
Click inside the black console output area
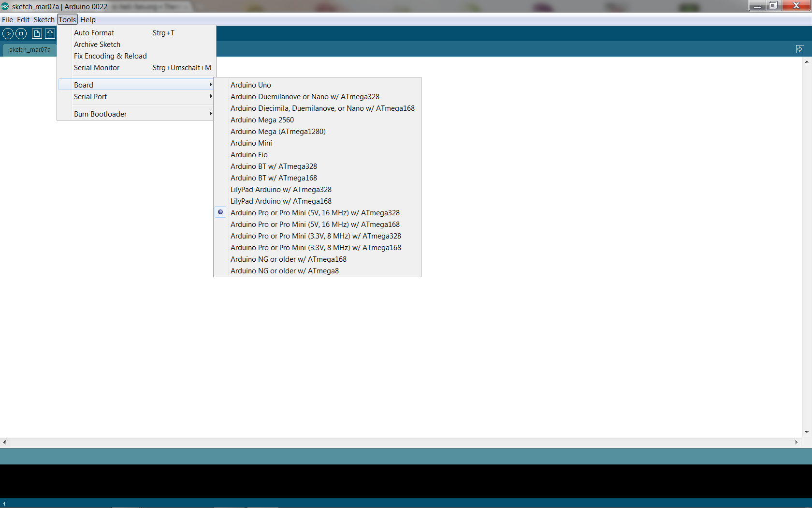pyautogui.click(x=406, y=481)
